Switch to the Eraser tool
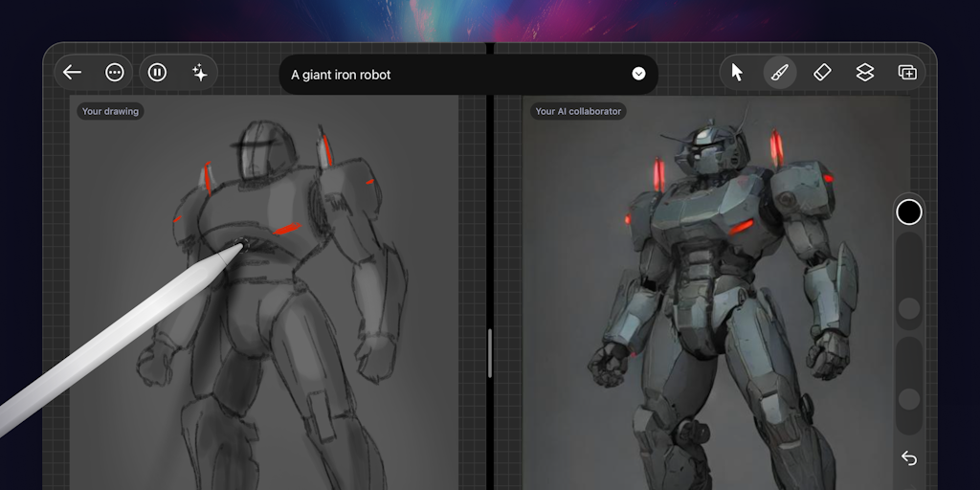 point(822,73)
